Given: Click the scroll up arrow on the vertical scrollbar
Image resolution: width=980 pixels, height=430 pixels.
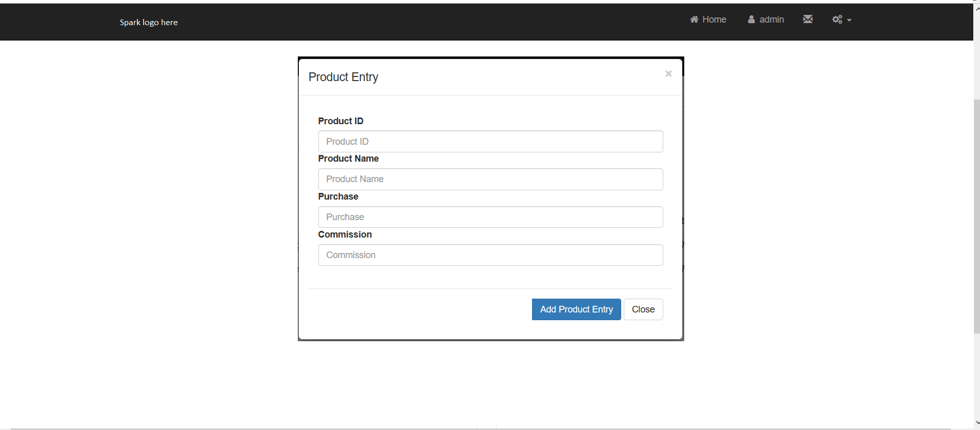Looking at the screenshot, I should (977, 8).
